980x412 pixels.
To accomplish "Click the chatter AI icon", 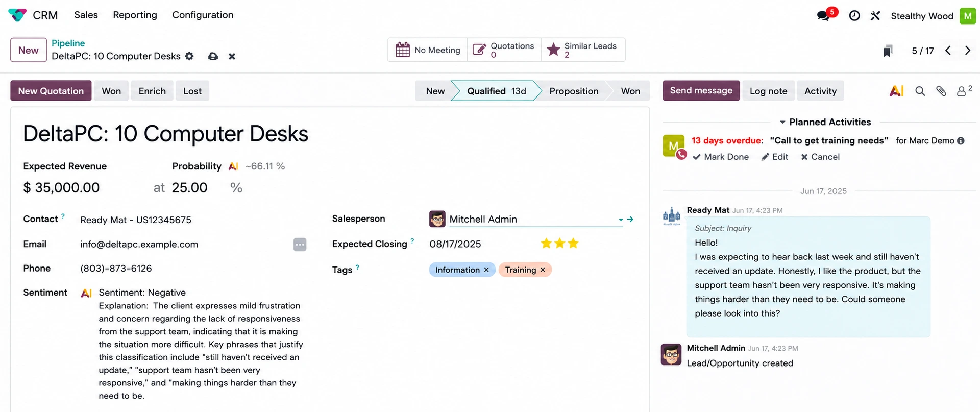I will point(896,91).
